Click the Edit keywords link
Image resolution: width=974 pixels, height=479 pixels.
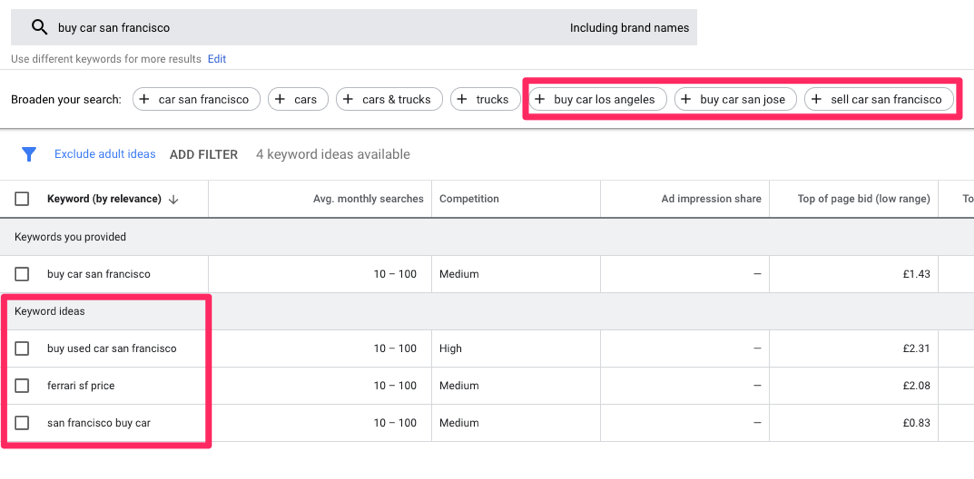tap(217, 59)
